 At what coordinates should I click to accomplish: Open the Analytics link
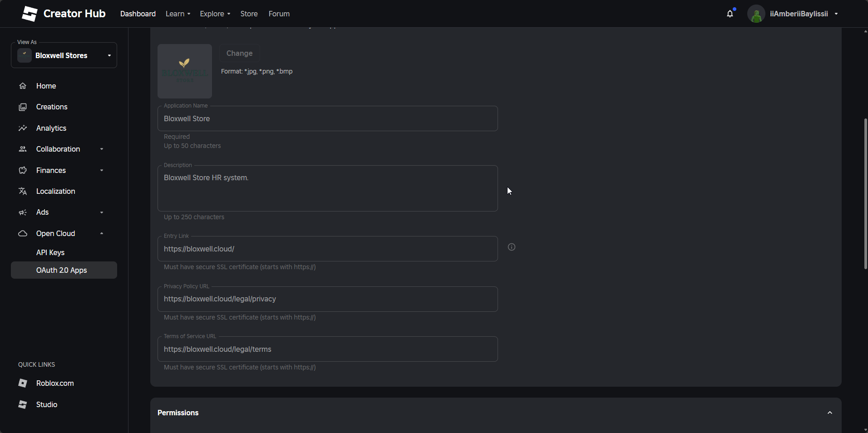point(51,128)
